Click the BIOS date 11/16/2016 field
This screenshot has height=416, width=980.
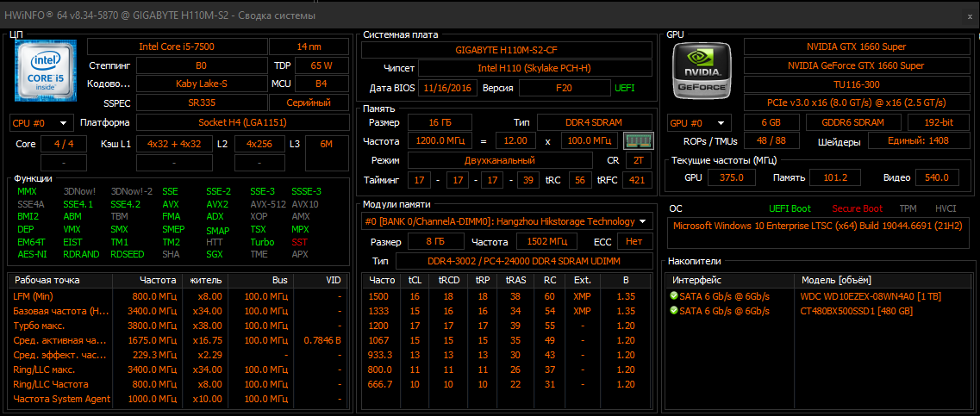tap(447, 88)
